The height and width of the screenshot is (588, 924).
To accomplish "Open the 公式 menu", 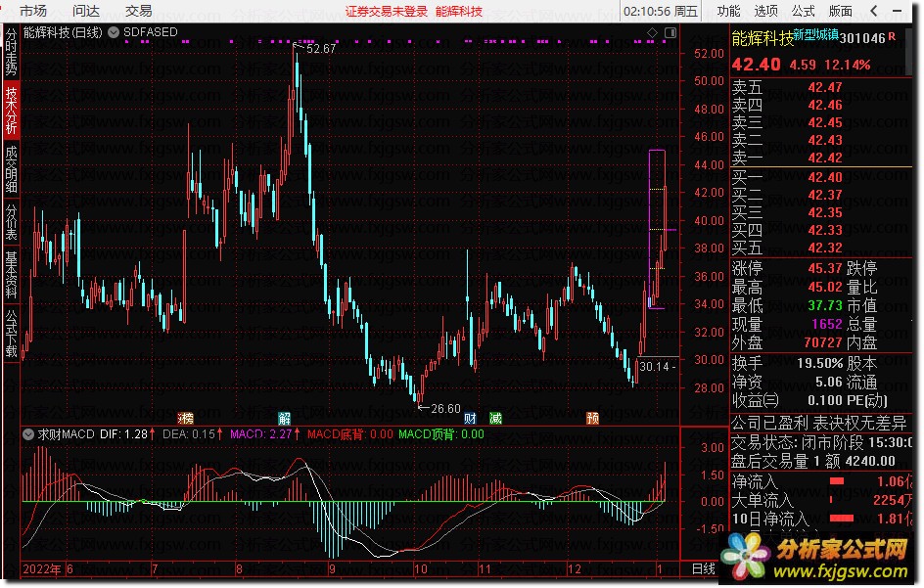I will 804,11.
